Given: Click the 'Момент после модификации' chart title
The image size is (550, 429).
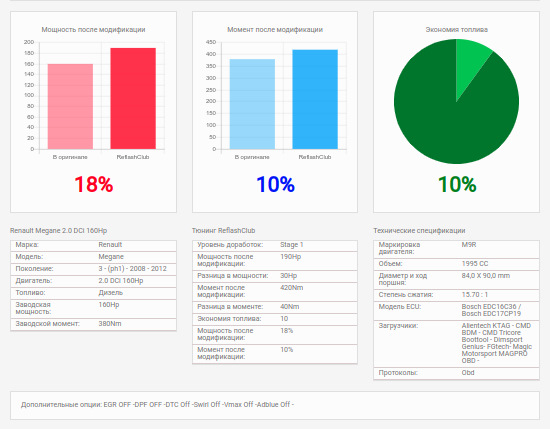Looking at the screenshot, I should click(x=275, y=29).
